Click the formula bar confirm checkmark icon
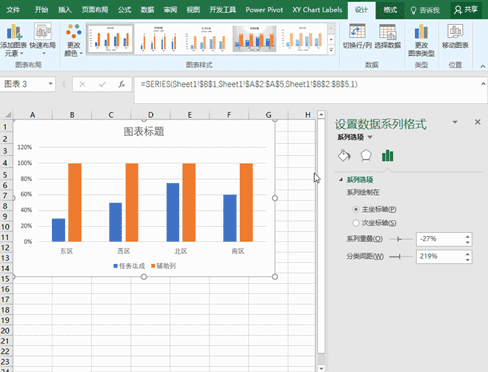 tap(102, 85)
